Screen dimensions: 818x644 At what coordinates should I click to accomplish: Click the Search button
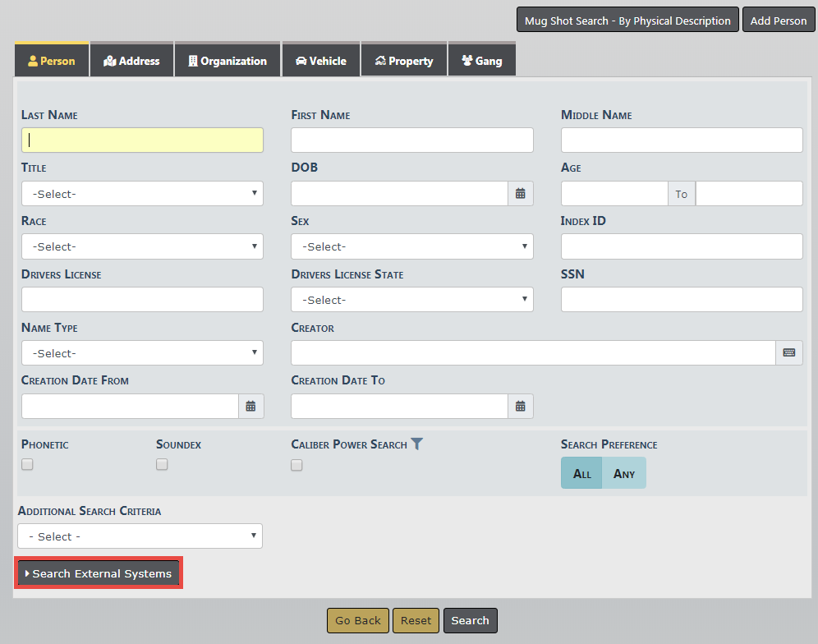pyautogui.click(x=470, y=620)
